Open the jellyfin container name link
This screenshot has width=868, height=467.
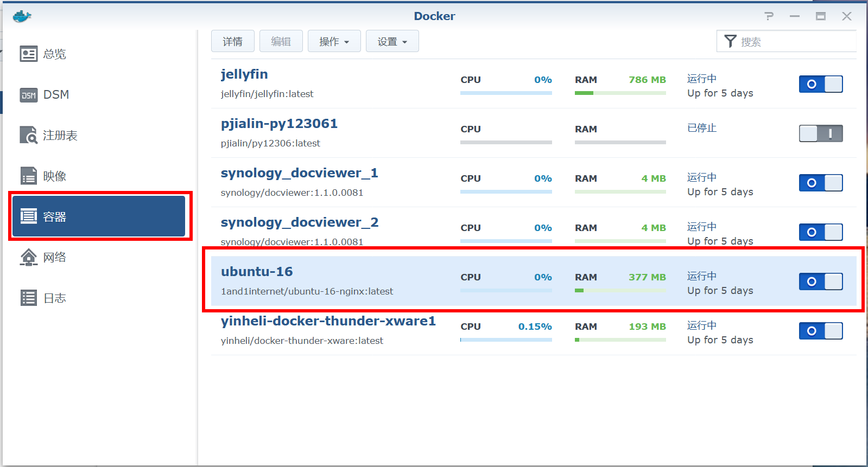click(x=244, y=74)
